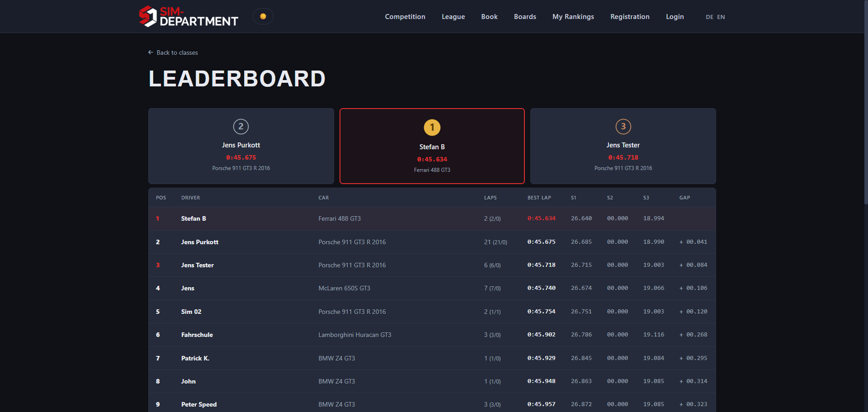The height and width of the screenshot is (412, 868).
Task: Click the LAPS column header
Action: tap(490, 198)
